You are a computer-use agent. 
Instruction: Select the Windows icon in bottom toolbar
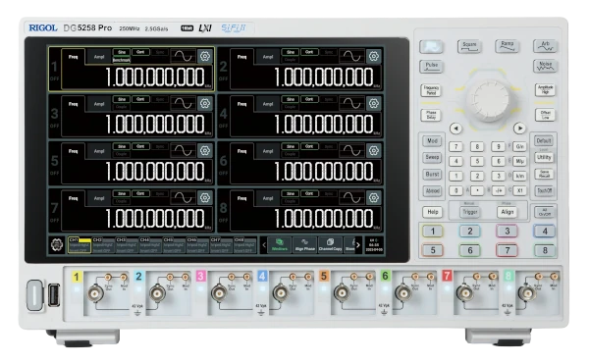pos(280,244)
